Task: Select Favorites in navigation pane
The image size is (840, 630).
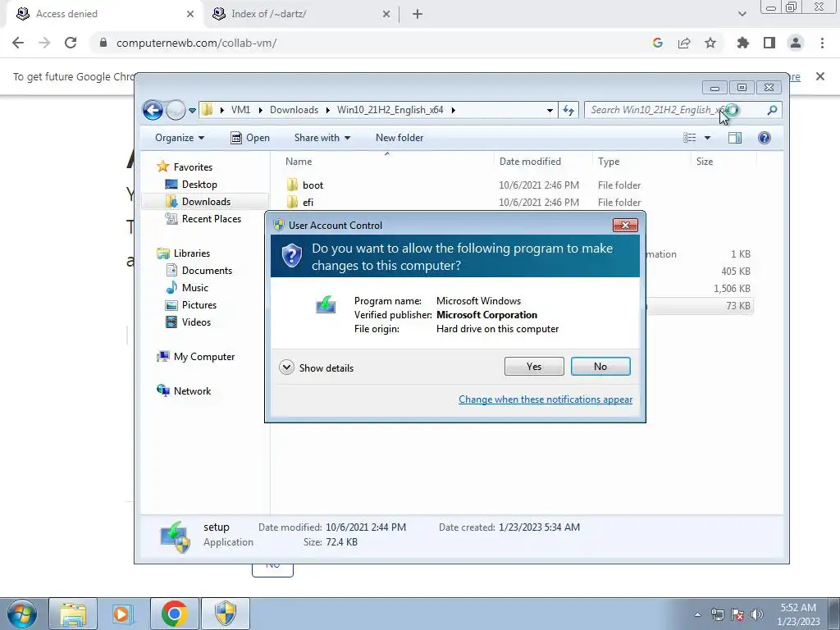Action: pos(185,167)
